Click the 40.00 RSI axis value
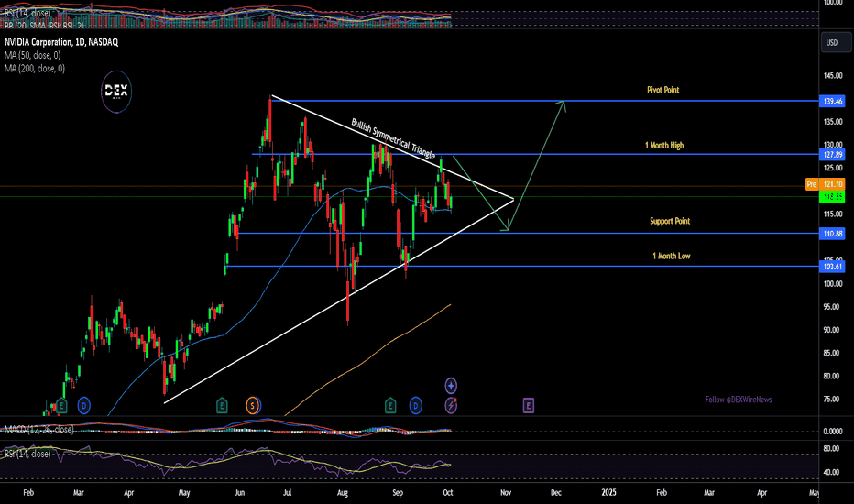This screenshot has width=854, height=504. [x=832, y=472]
